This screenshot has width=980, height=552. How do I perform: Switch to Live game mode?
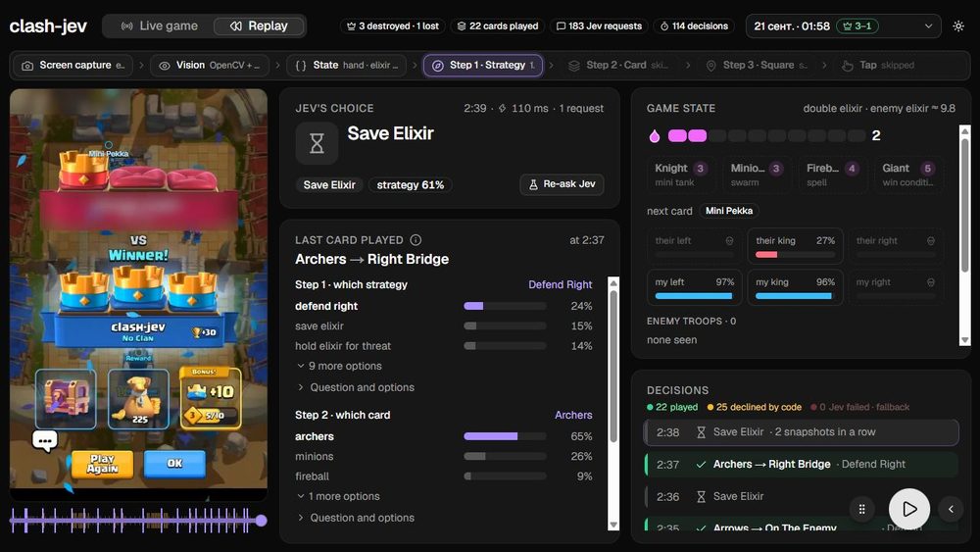coord(160,26)
